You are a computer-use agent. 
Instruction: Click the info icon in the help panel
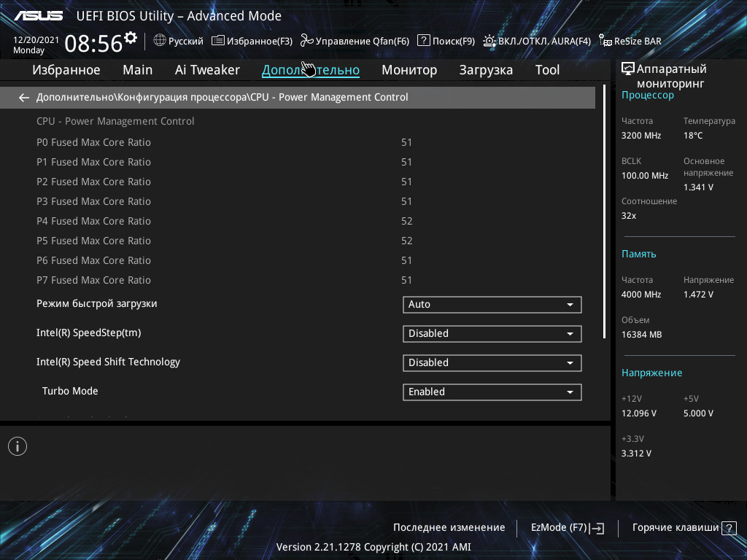(x=18, y=446)
